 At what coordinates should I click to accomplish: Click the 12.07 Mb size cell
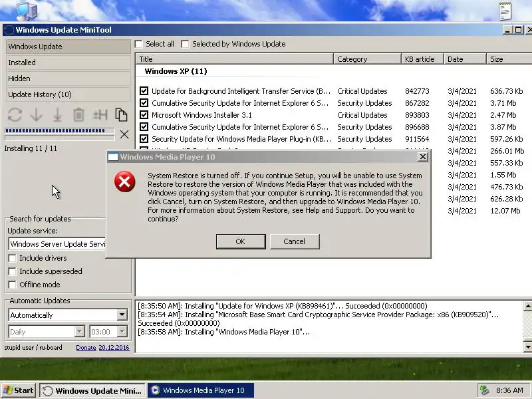(x=505, y=211)
